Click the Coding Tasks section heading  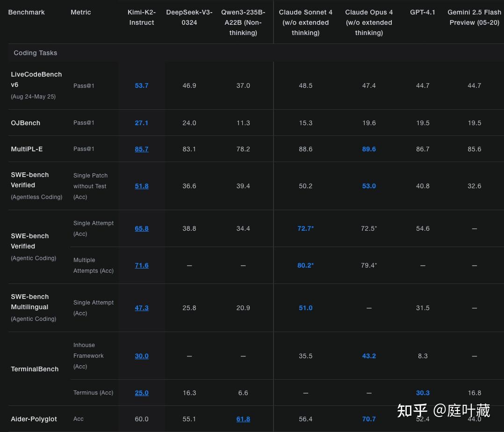(36, 53)
